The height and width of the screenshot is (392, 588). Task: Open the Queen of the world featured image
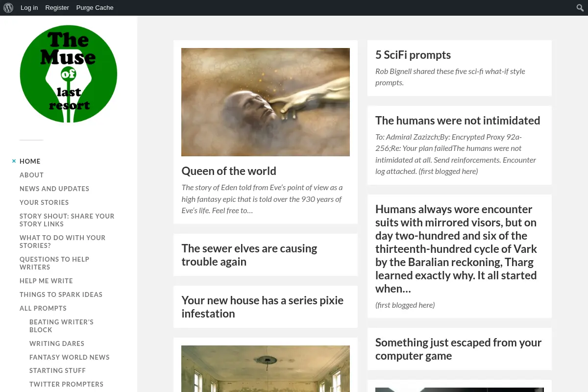coord(266,102)
